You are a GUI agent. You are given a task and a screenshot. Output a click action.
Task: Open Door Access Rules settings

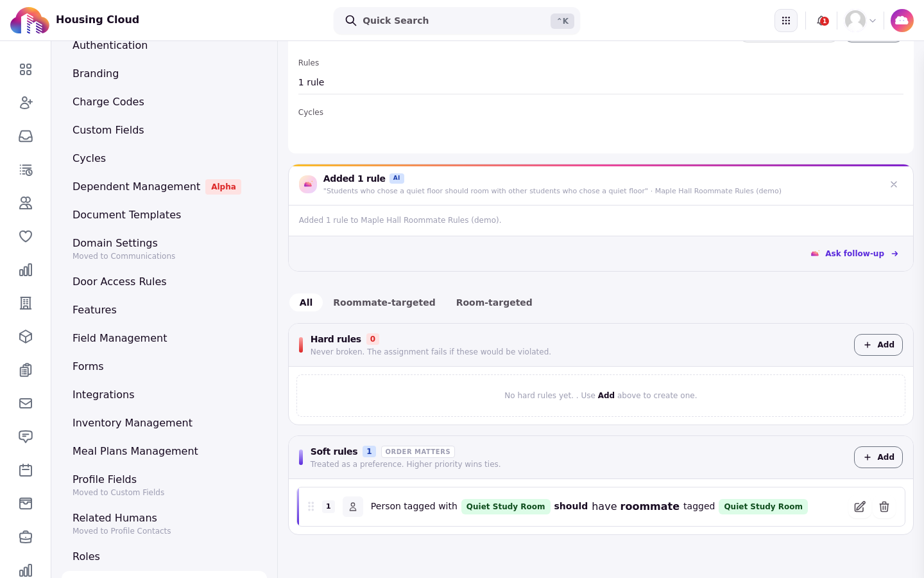tap(119, 281)
